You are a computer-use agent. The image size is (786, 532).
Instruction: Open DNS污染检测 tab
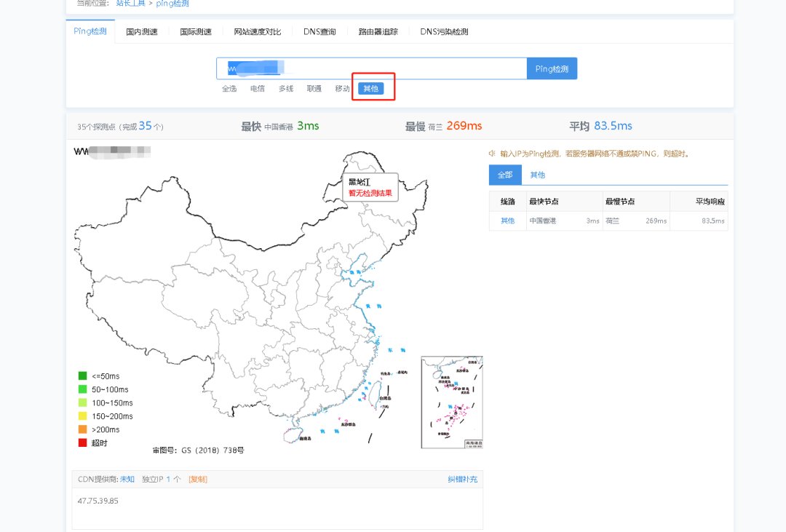coord(444,31)
